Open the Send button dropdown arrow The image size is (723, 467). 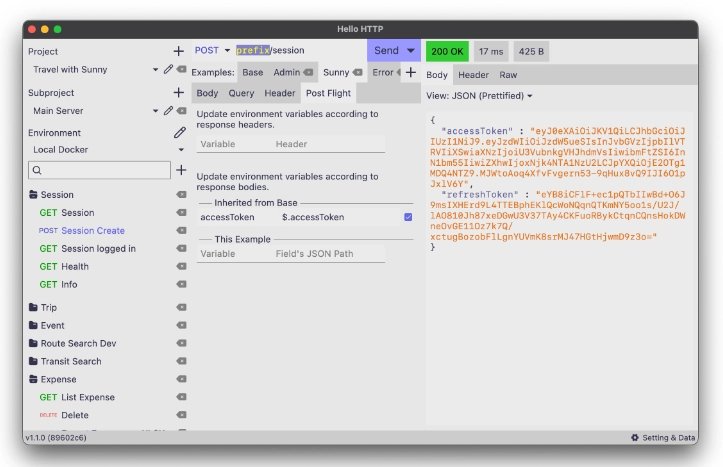coord(411,51)
